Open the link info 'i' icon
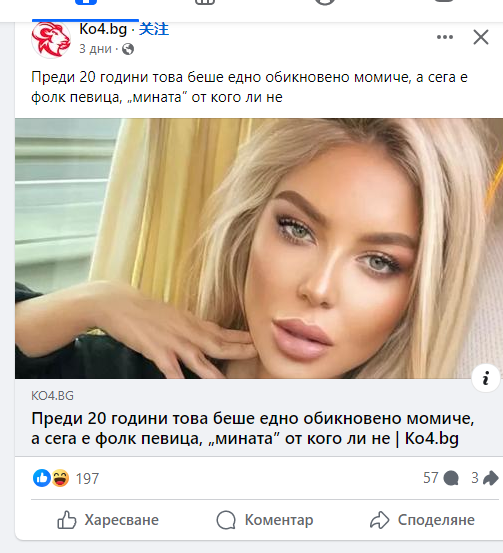The image size is (503, 553). click(x=486, y=378)
